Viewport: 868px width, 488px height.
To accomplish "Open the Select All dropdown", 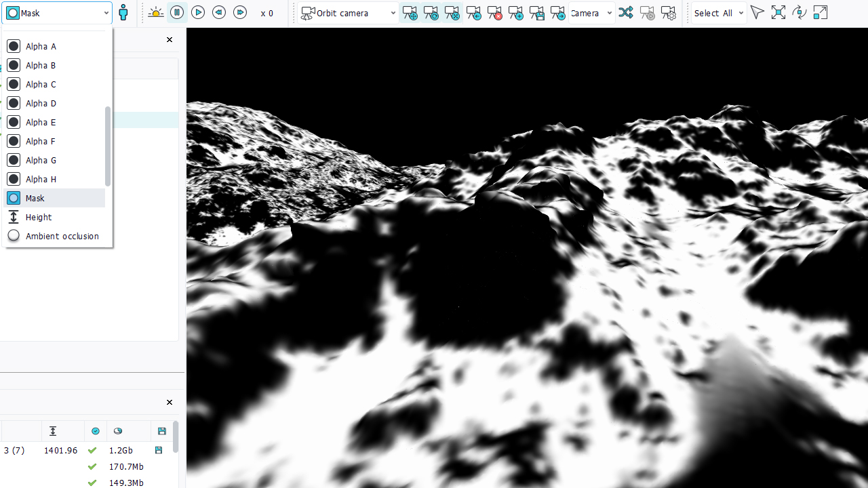I will pyautogui.click(x=719, y=13).
